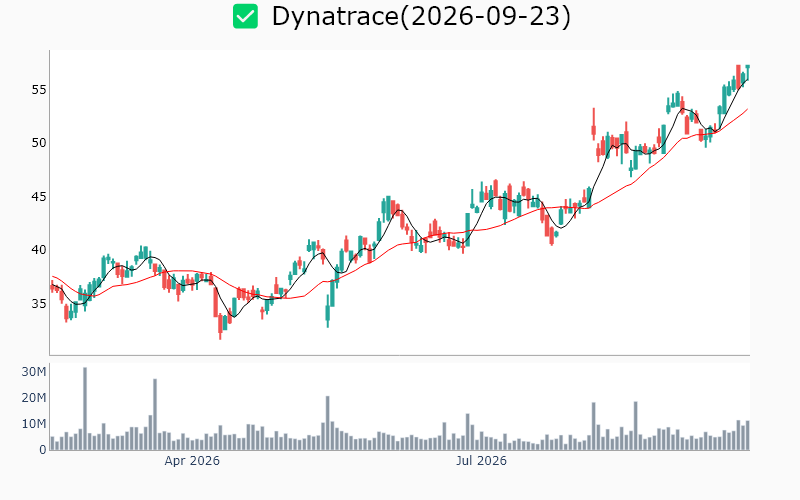The height and width of the screenshot is (500, 800).
Task: Click the tallest volume bar near 30M
Action: point(85,408)
